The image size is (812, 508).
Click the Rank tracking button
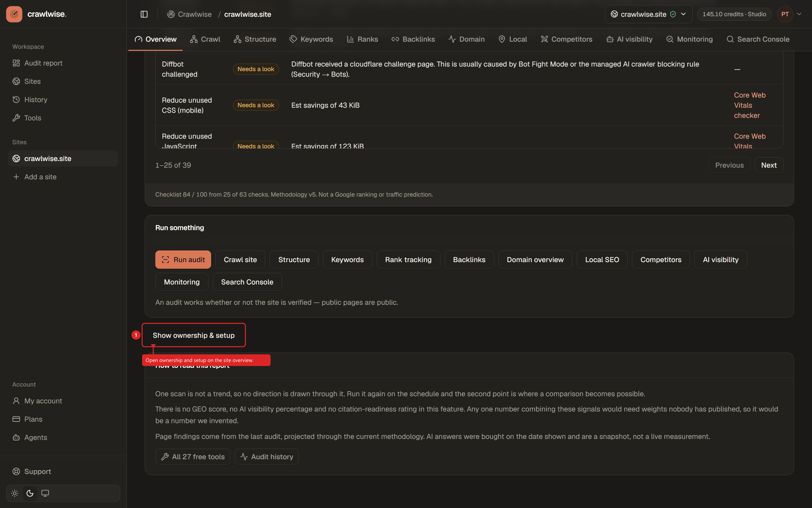[x=408, y=260]
